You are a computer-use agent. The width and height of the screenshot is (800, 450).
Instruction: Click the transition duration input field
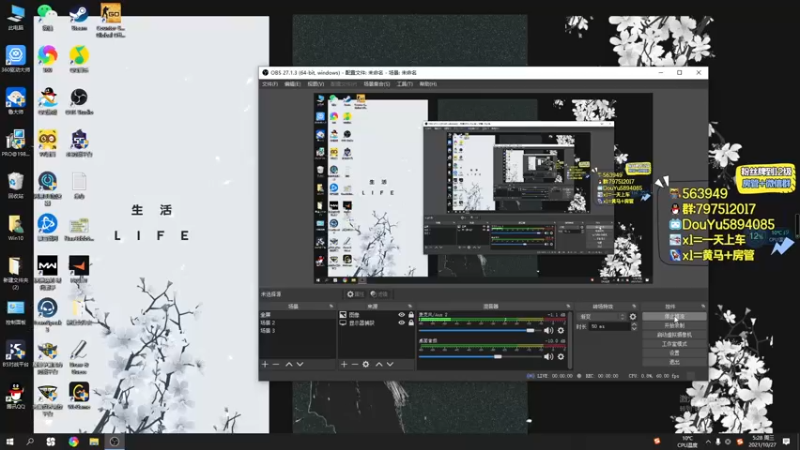coord(609,327)
